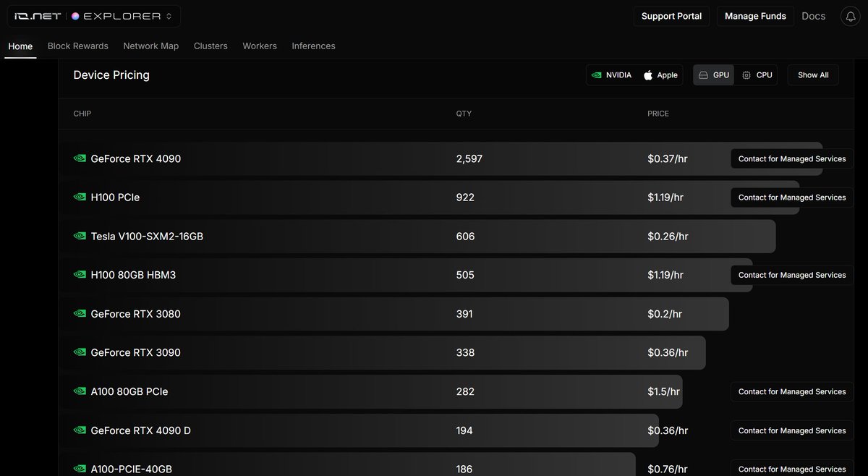Click the io.net logo
Image resolution: width=868 pixels, height=476 pixels.
pos(38,16)
